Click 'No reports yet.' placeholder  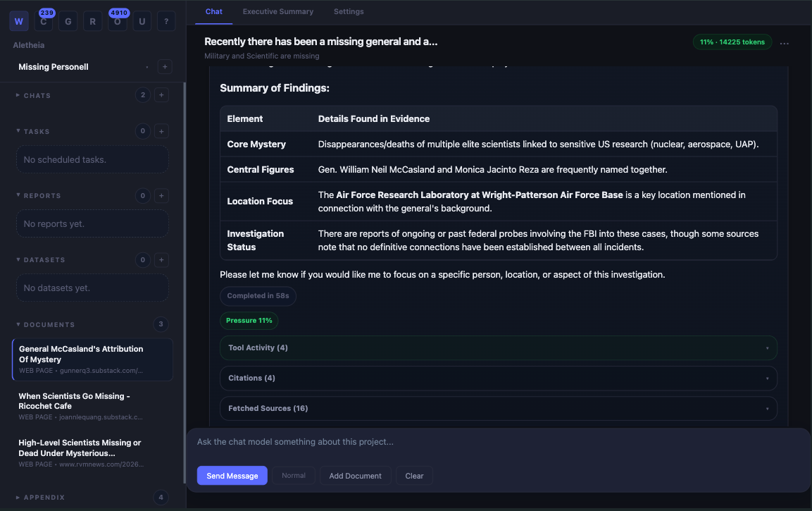(x=92, y=224)
